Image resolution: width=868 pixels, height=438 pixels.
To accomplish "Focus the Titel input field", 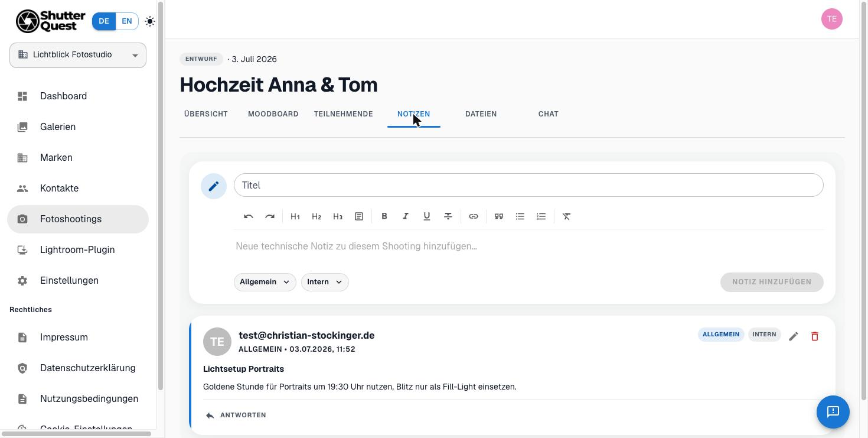I will [x=528, y=186].
